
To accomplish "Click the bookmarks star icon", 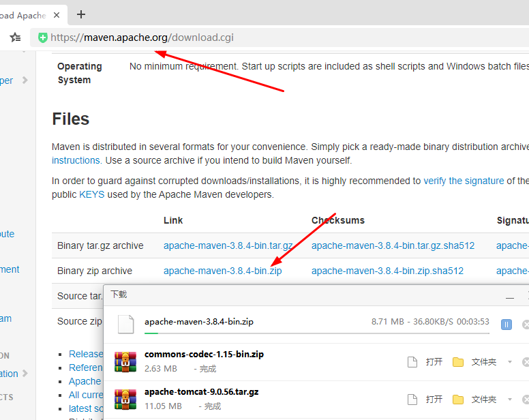I will 15,37.
